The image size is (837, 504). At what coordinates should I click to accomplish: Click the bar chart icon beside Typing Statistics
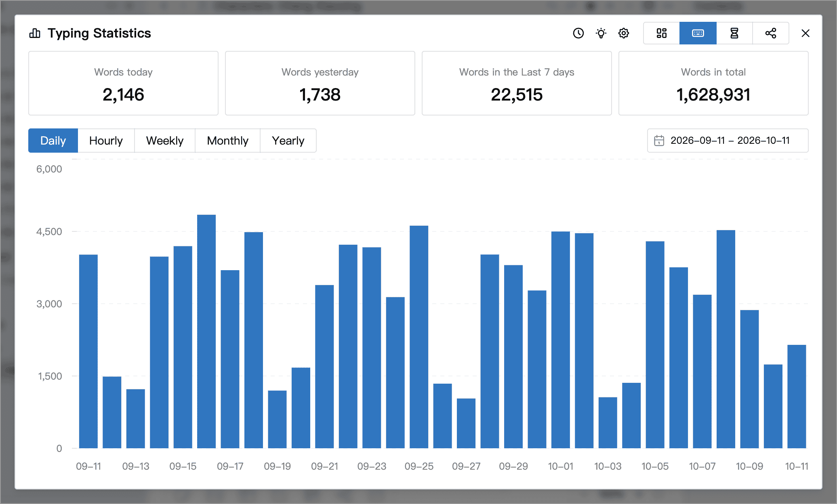[x=35, y=33]
